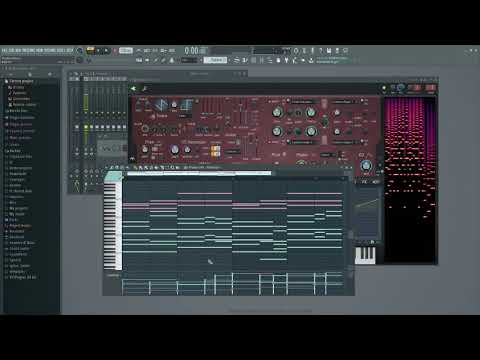Viewport: 480px width, 360px height.
Task: Click the blue knob at plugin bottom right
Action: click(x=366, y=165)
